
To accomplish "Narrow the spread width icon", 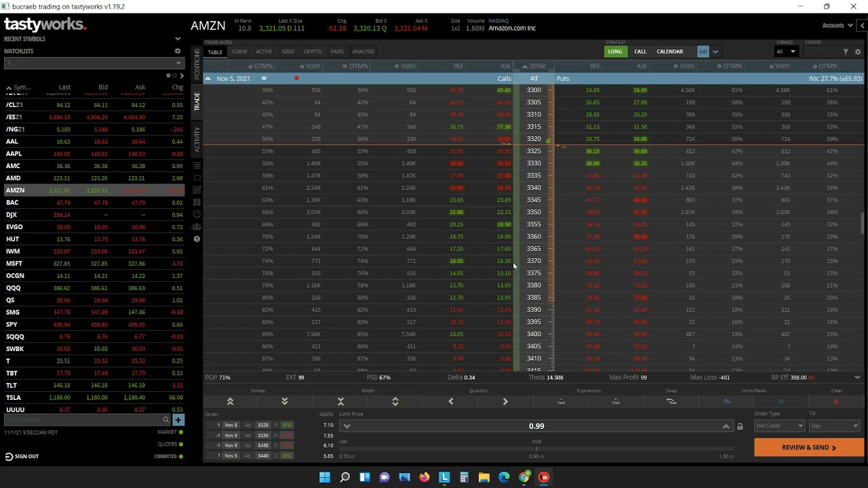I will [x=340, y=402].
